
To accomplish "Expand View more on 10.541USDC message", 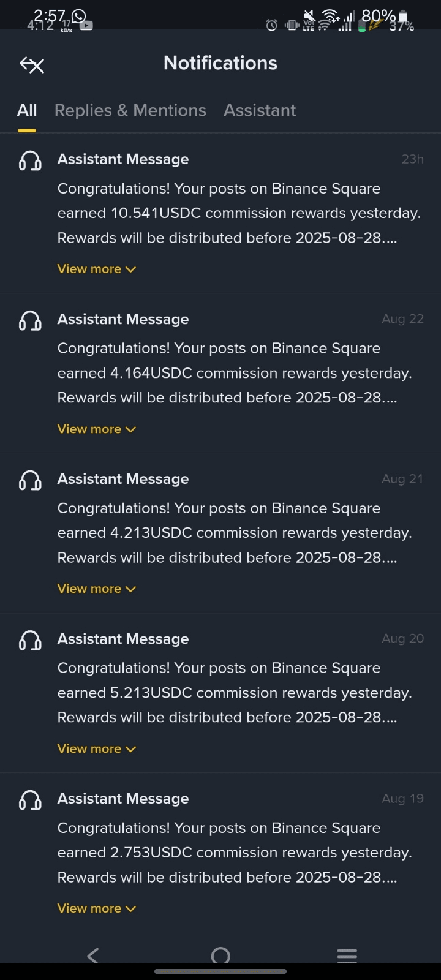I will 96,269.
